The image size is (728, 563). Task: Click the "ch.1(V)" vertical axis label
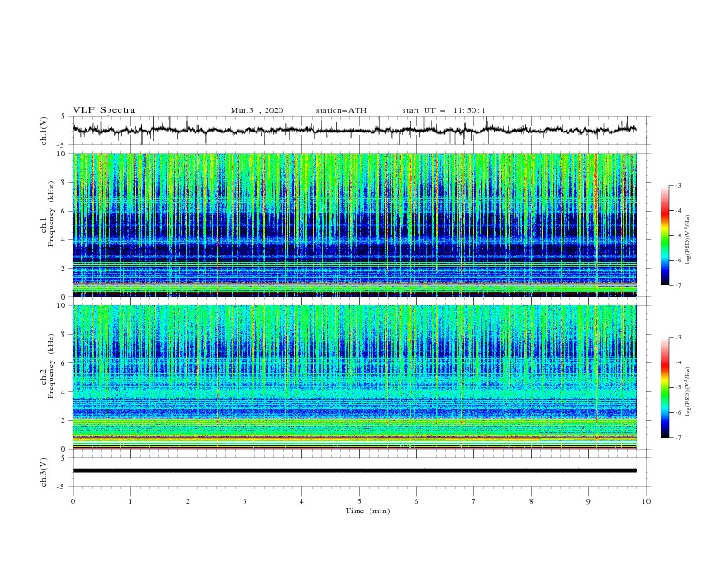[44, 131]
